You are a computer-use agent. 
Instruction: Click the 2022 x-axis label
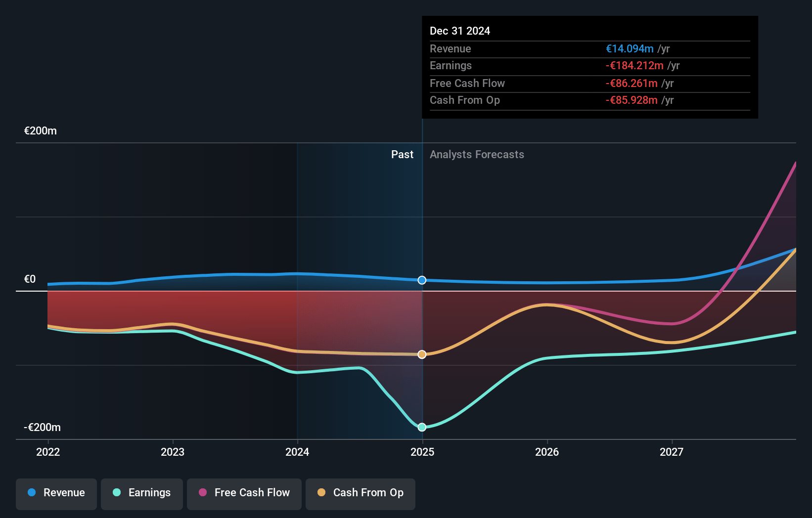(x=48, y=452)
